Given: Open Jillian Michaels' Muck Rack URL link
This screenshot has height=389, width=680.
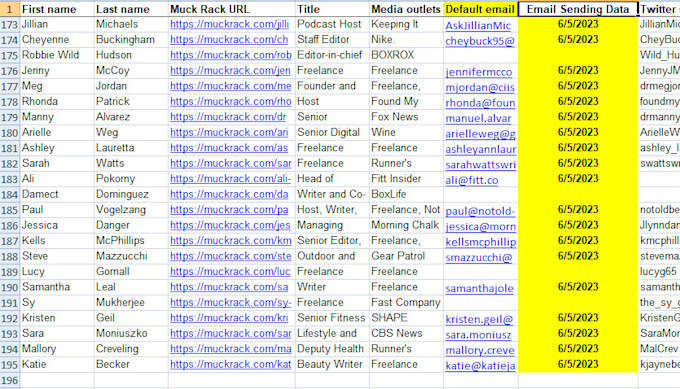Looking at the screenshot, I should pos(229,24).
